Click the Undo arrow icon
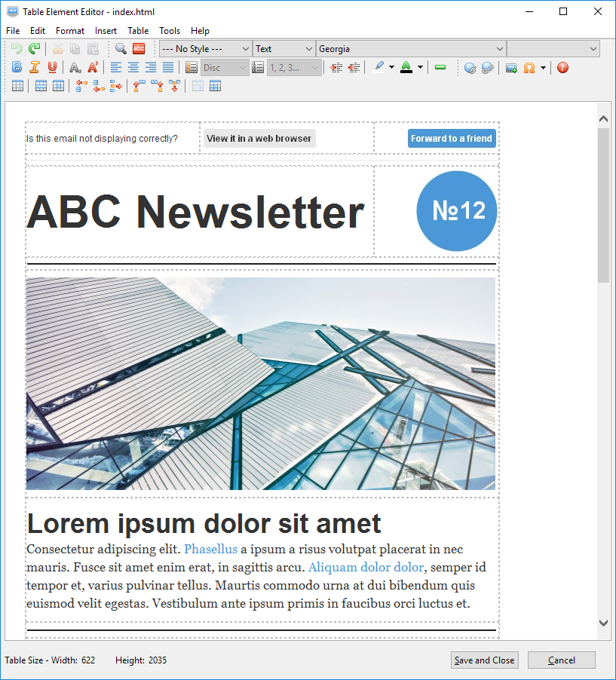This screenshot has width=616, height=680. 17,48
